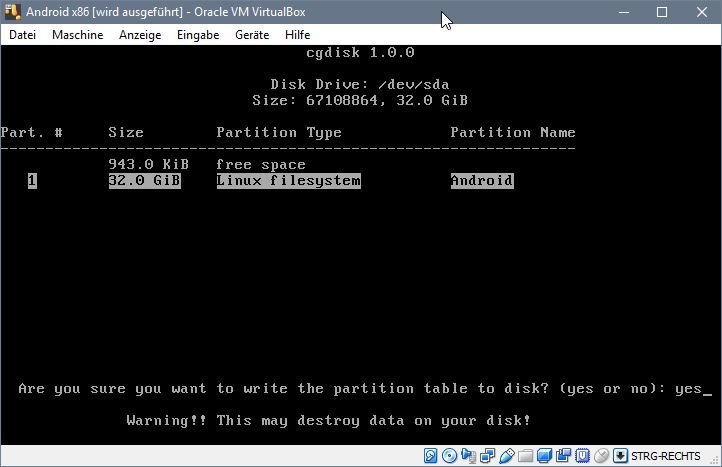The image size is (722, 467).
Task: Click the mouse integration status icon
Action: click(601, 456)
